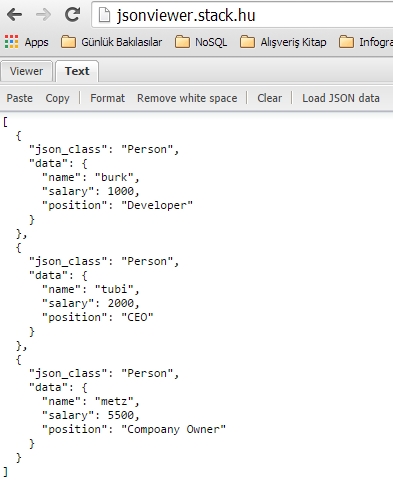Click the jsonviewer.stack.hu address bar
Screen dimensions: 393x486
(x=242, y=15)
